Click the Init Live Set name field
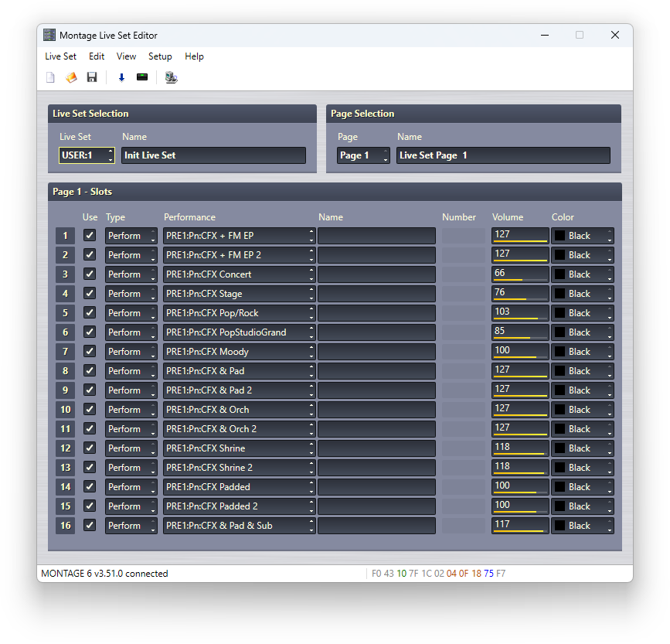 pyautogui.click(x=213, y=155)
